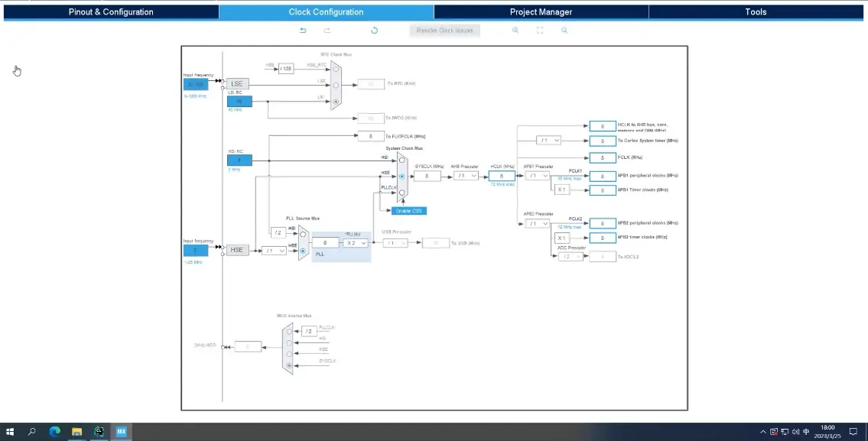Screen dimensions: 868x441
Task: Switch to Project Manager tab
Action: [541, 11]
